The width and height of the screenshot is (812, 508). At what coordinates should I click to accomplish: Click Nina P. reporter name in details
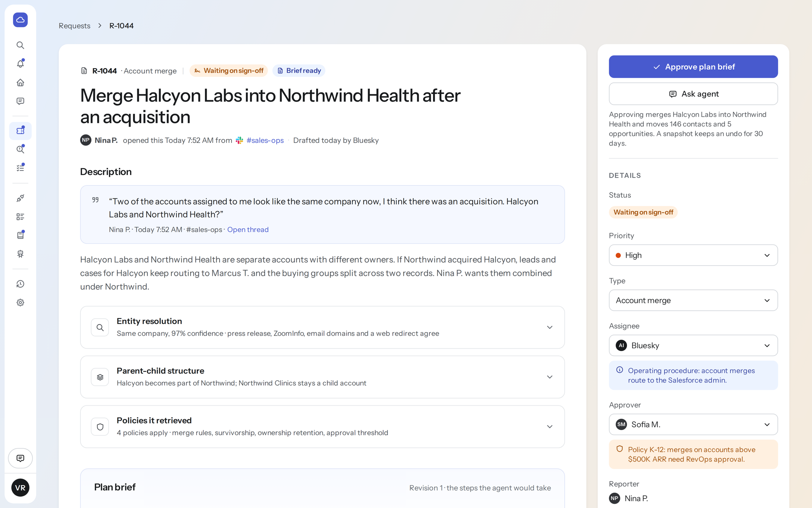[636, 498]
